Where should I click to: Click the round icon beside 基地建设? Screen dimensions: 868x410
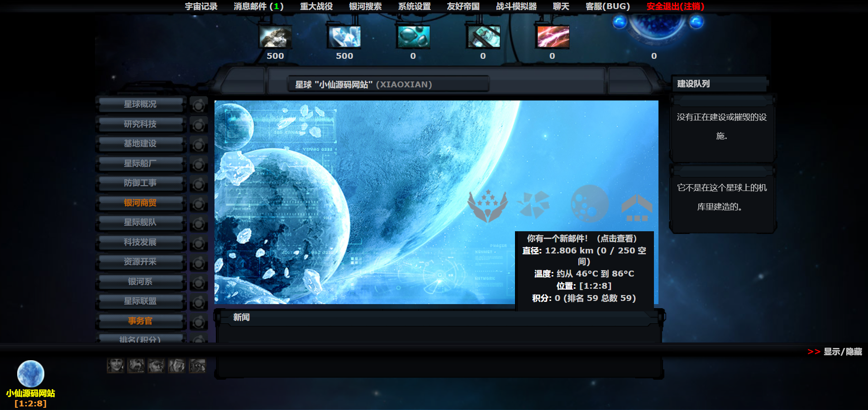(x=198, y=145)
